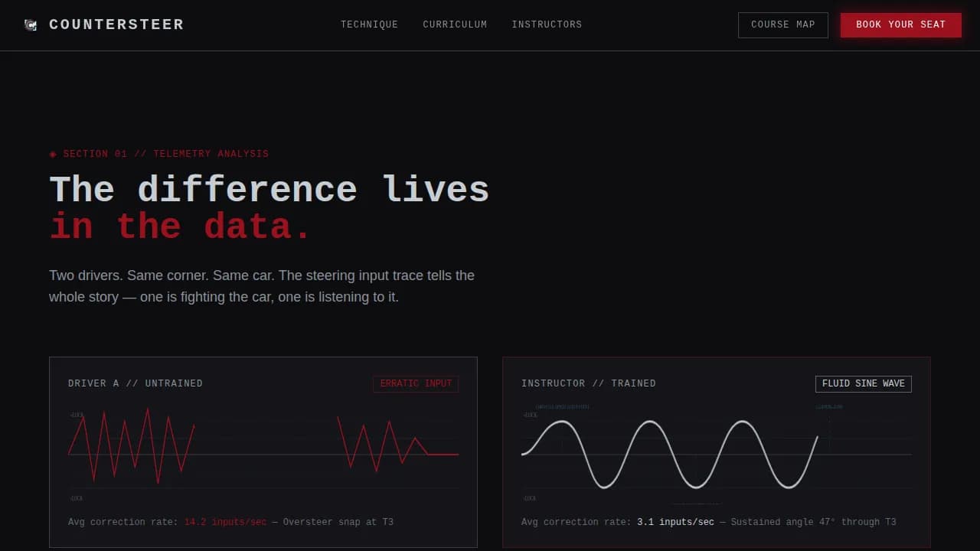Screen dimensions: 980x551
Task: Toggle the COURSE MAP outlined control
Action: 782,24
